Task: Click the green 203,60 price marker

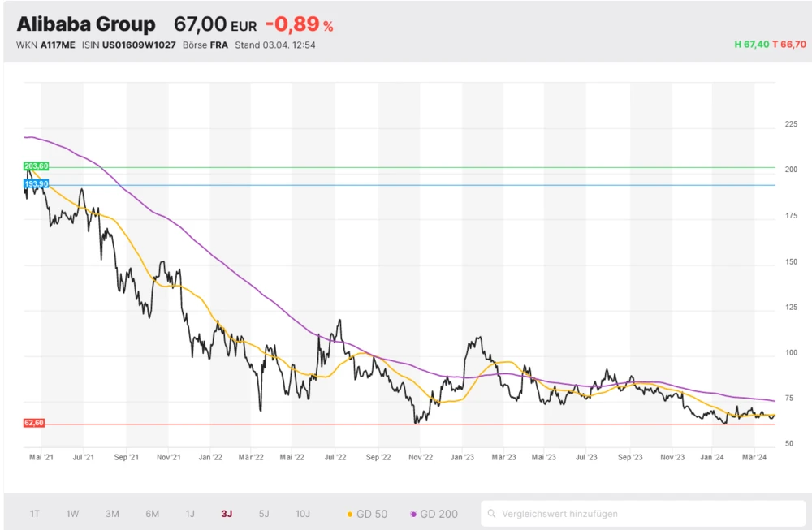Action: point(37,166)
